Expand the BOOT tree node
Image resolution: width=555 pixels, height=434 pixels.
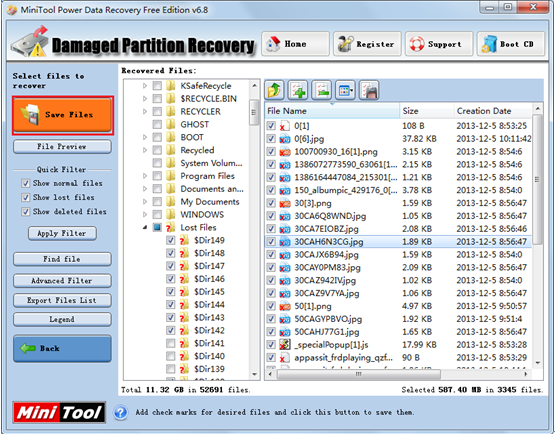[x=145, y=137]
